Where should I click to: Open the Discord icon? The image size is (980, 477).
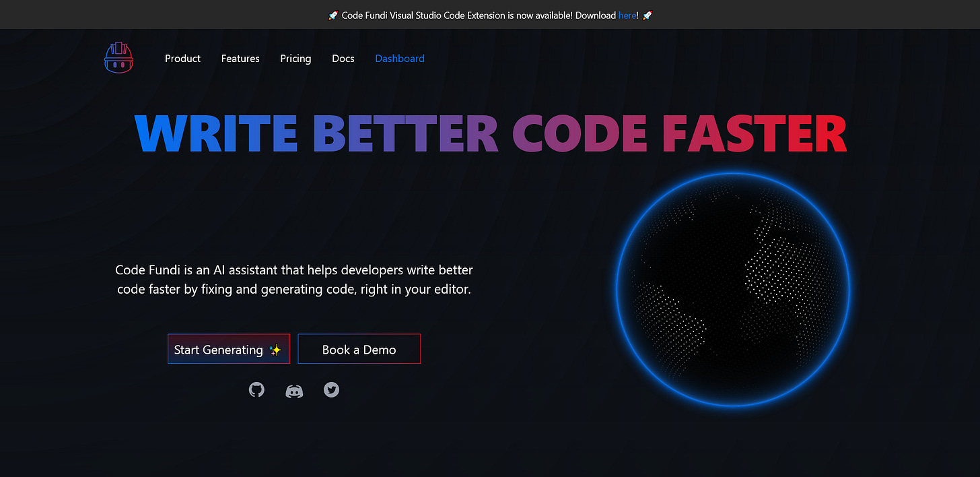[x=294, y=390]
